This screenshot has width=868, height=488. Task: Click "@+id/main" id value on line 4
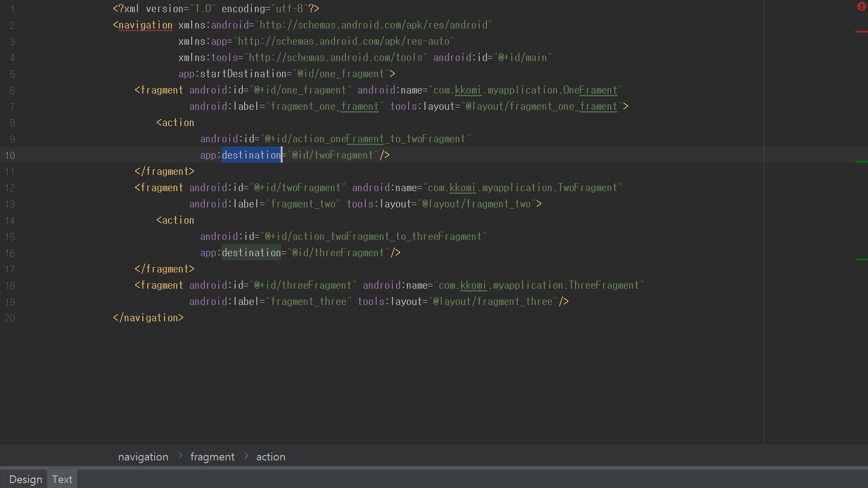coord(523,57)
